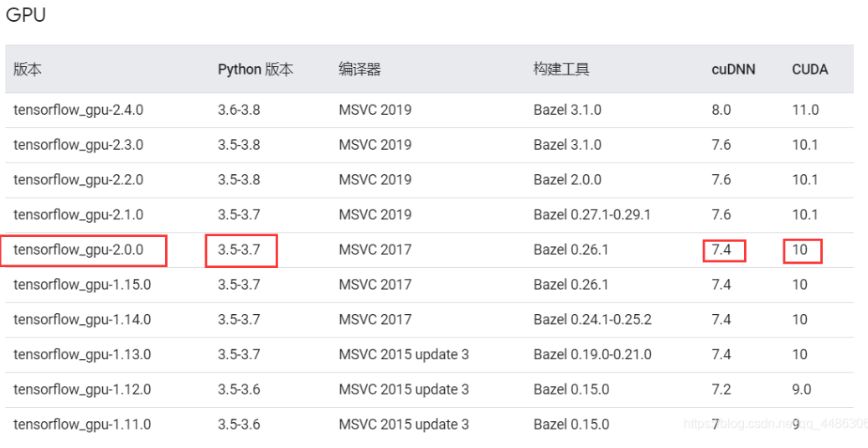Select tensorflow_gpu-1.11.0 version text
Image resolution: width=868 pixels, height=448 pixels.
[x=82, y=424]
